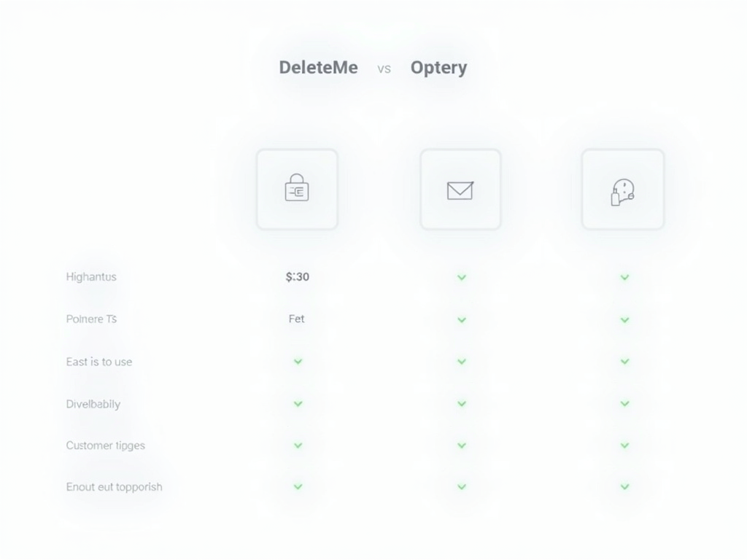Click the Polnere Ts row label
Image resolution: width=747 pixels, height=560 pixels.
91,319
